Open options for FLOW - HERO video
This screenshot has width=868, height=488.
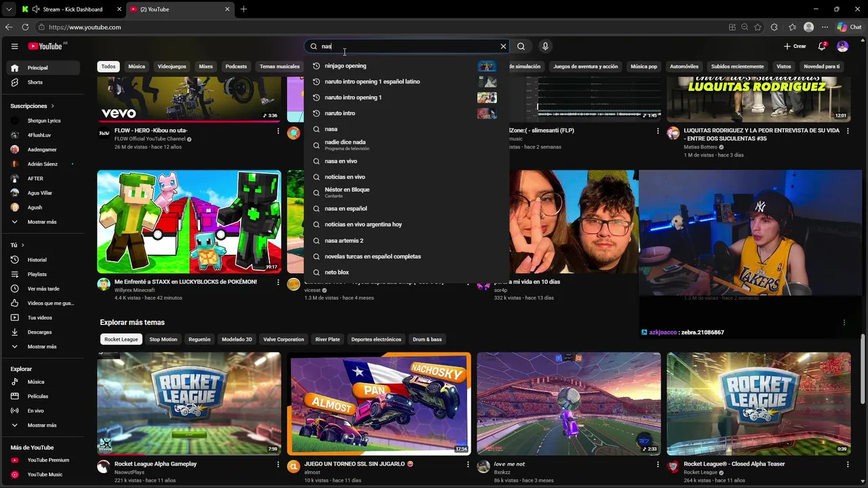click(278, 131)
